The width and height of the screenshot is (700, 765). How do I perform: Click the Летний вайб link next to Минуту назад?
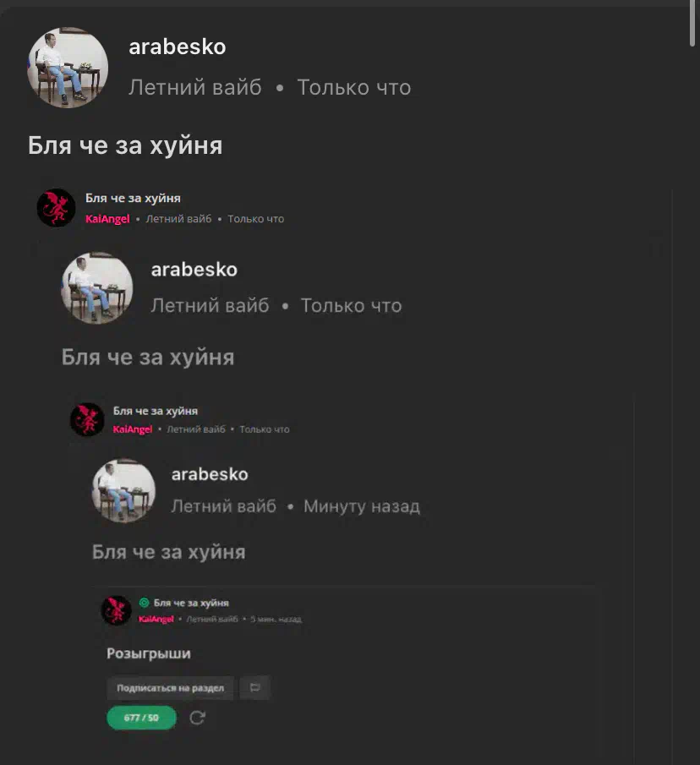click(x=223, y=506)
